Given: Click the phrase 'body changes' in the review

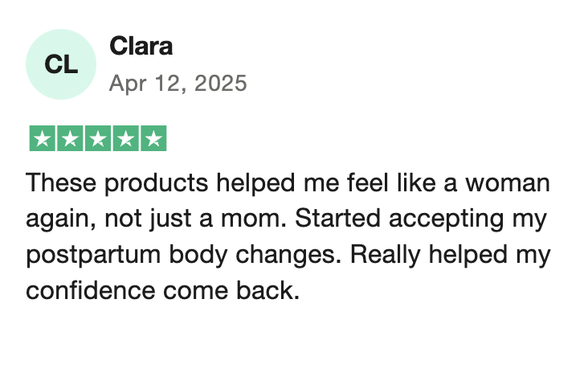Looking at the screenshot, I should click(255, 255).
